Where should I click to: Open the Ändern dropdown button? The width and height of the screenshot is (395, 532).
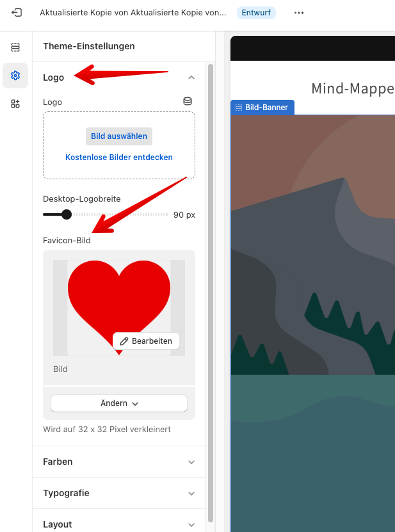(119, 403)
